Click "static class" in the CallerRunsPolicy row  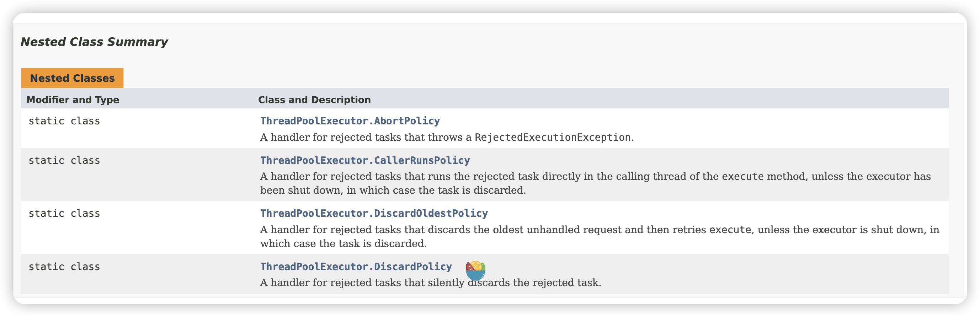click(x=64, y=160)
